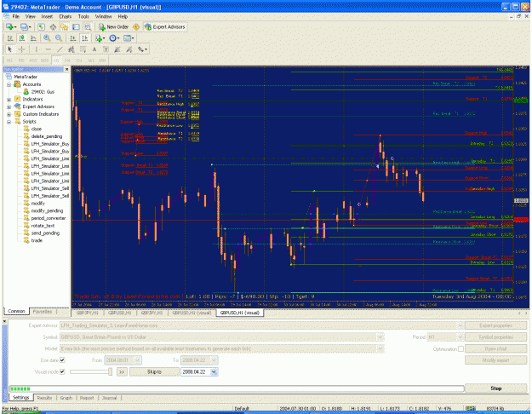Open the New Chart toolbar icon
532x414 pixels.
click(x=10, y=26)
